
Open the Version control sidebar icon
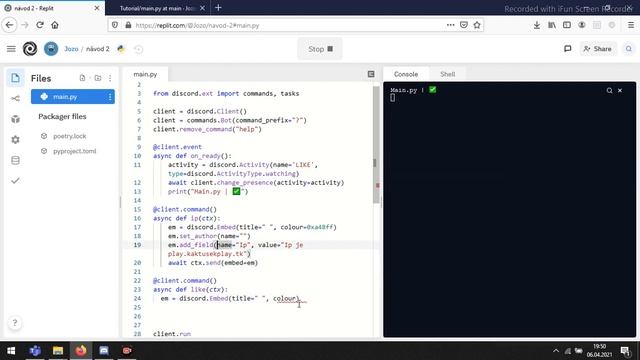coord(15,98)
